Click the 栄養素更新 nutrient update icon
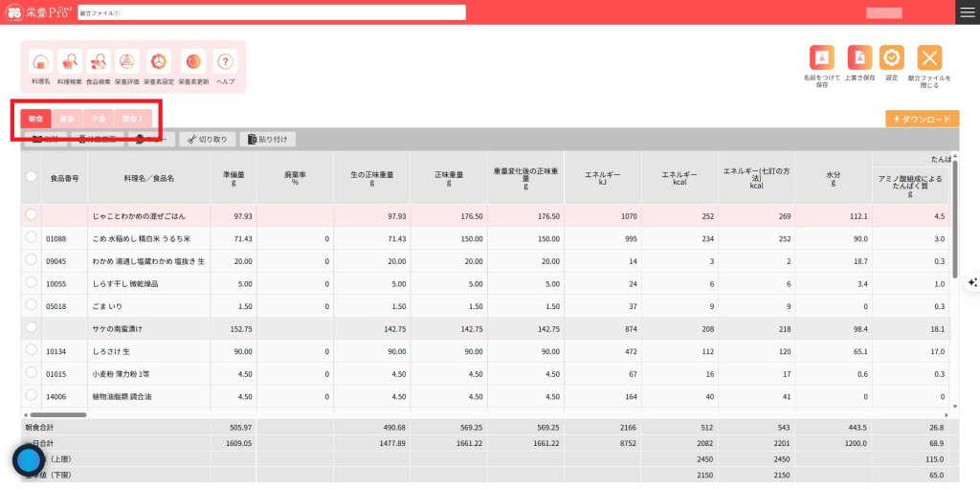980x489 pixels. pos(193,62)
